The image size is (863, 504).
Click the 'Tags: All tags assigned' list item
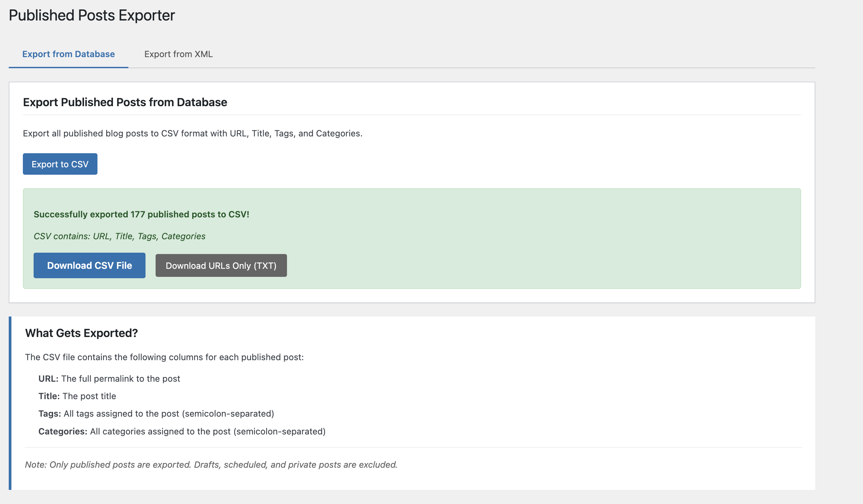(156, 414)
